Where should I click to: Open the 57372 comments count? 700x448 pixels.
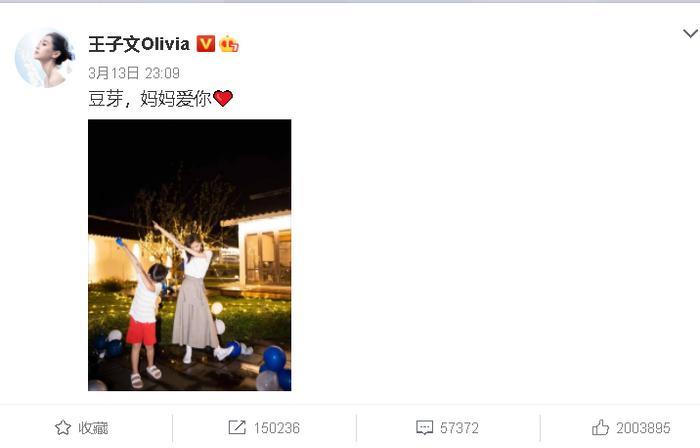[459, 428]
